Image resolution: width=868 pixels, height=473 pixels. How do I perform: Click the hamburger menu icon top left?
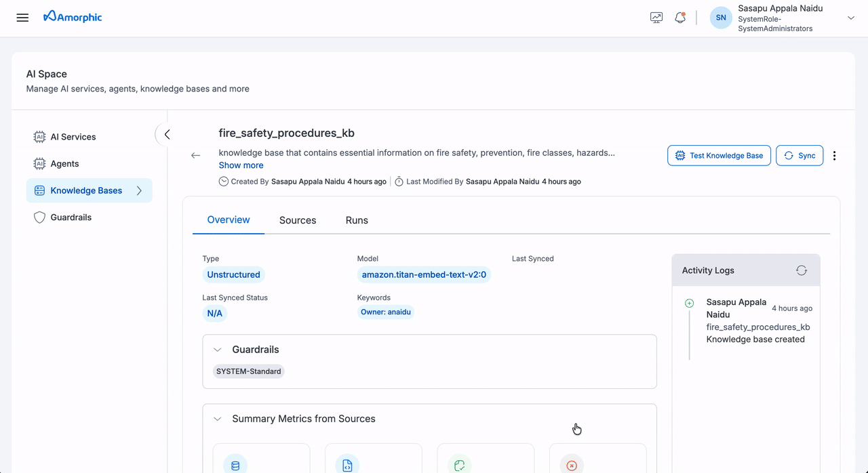[22, 17]
